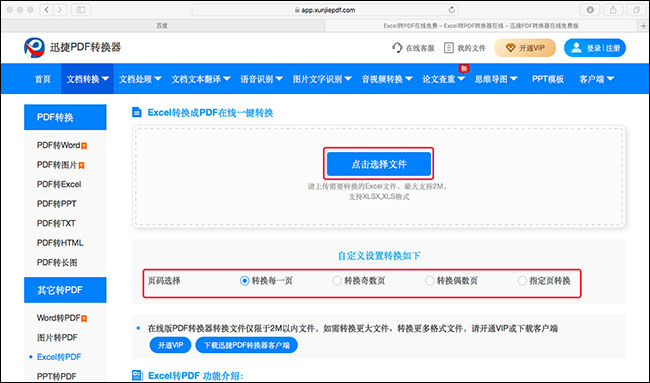The image size is (650, 383).
Task: Click the 迅捷PDF转换器 logo icon
Action: [34, 48]
